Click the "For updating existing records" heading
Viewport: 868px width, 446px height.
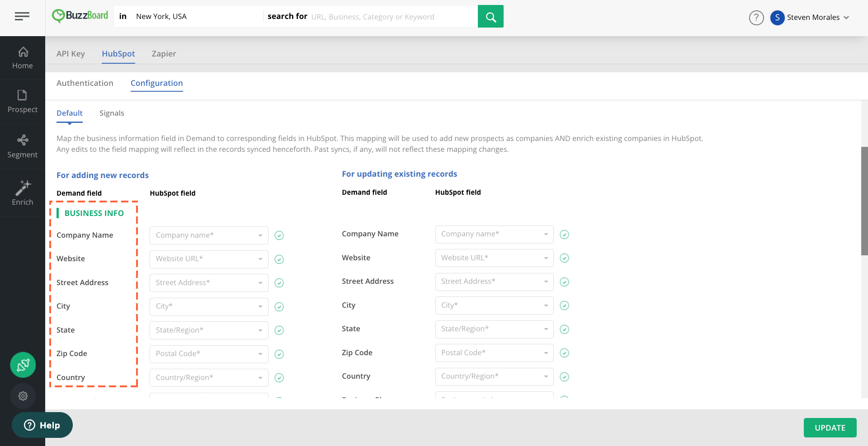pyautogui.click(x=399, y=174)
